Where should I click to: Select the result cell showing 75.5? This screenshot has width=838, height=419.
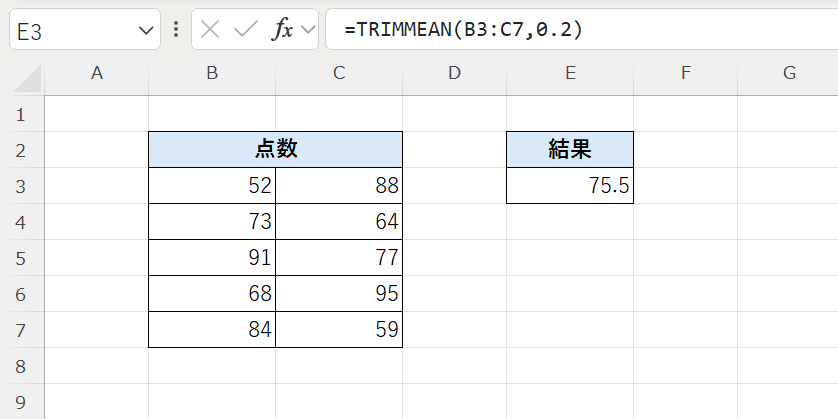[x=570, y=186]
